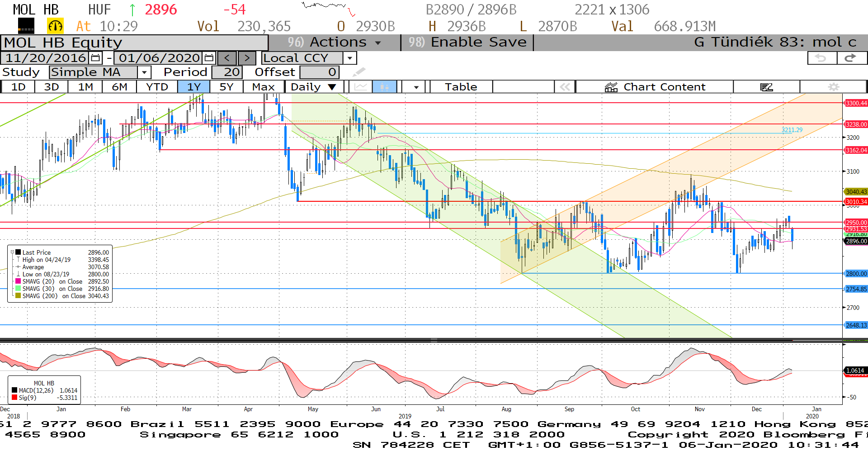Open the Simple MA study dropdown
This screenshot has width=868, height=470.
tap(144, 72)
